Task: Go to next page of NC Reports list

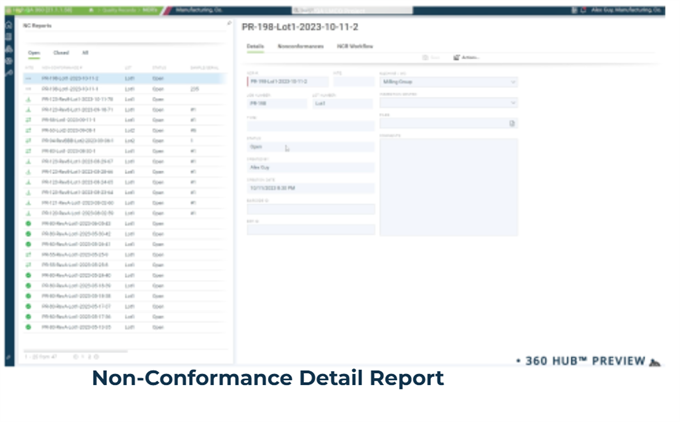Action: click(x=96, y=357)
